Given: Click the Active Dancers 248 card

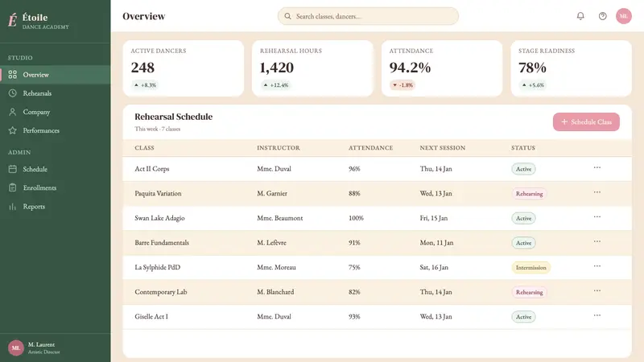Looking at the screenshot, I should click(x=184, y=68).
